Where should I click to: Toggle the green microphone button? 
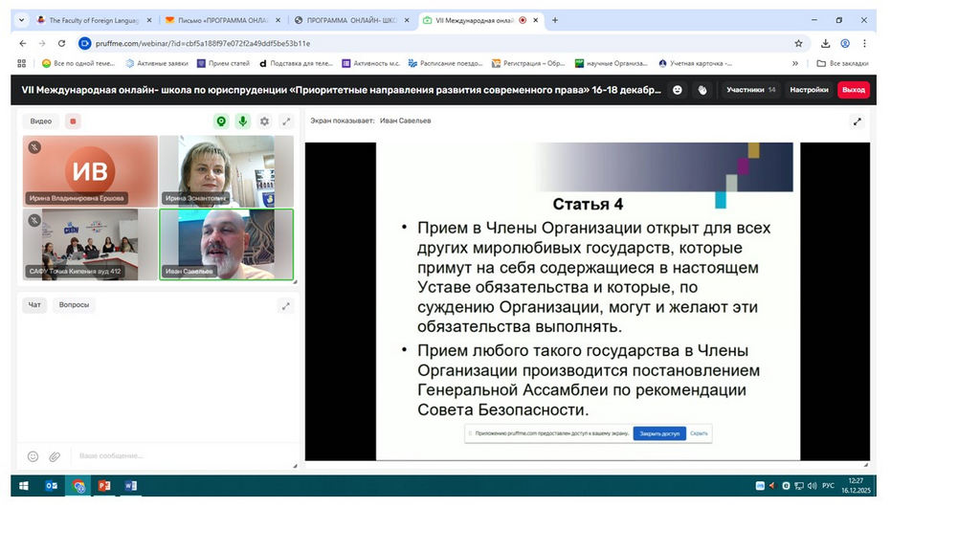(243, 121)
